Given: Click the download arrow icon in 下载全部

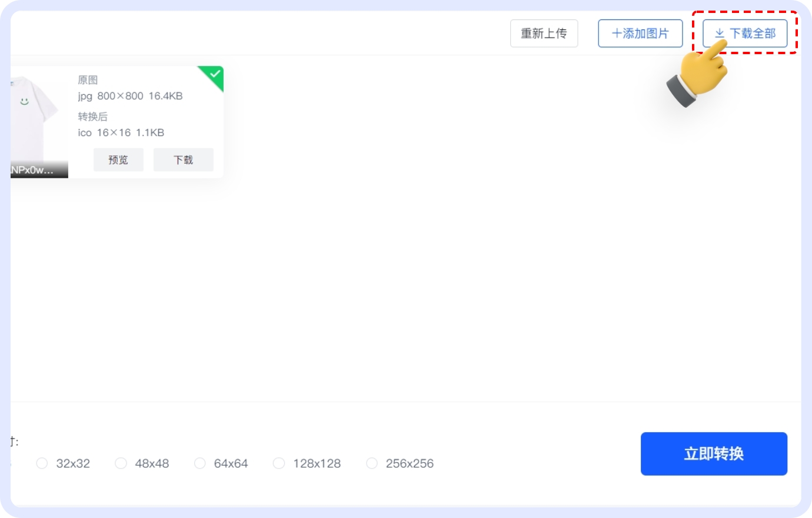Looking at the screenshot, I should (720, 34).
